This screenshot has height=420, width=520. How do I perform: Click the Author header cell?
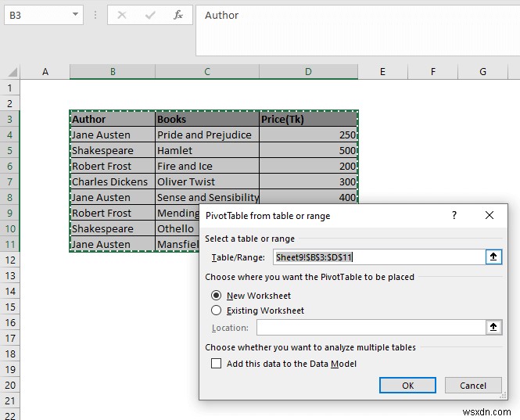(x=113, y=119)
